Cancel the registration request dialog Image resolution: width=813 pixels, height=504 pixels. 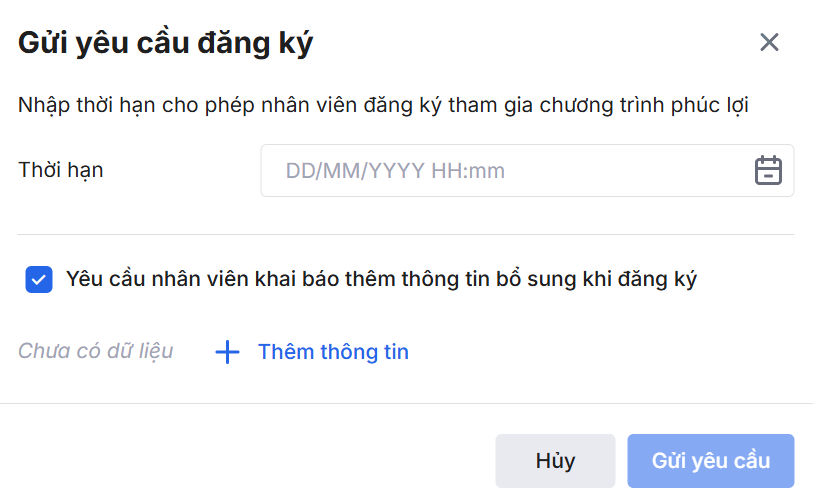tap(555, 461)
